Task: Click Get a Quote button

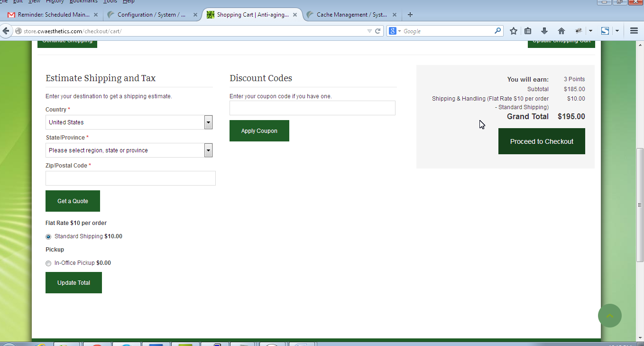Action: (x=73, y=201)
